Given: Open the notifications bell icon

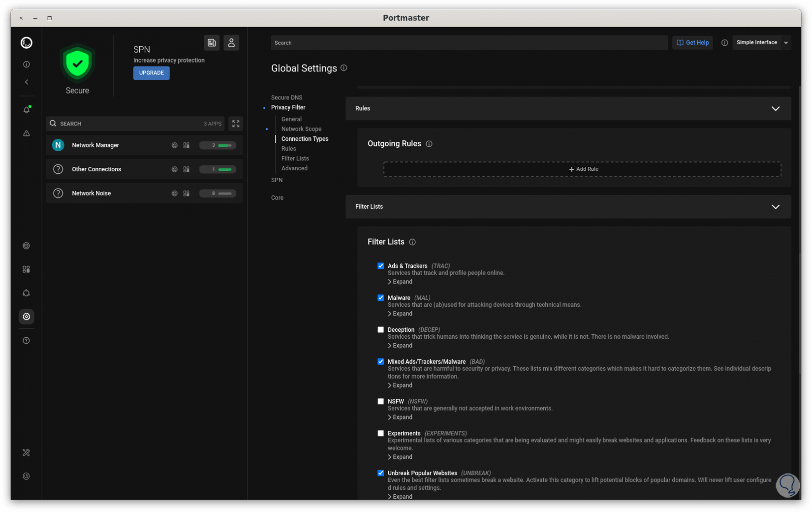Looking at the screenshot, I should (27, 110).
